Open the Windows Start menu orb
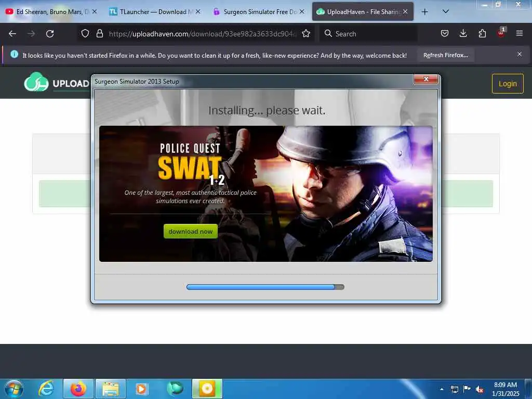Viewport: 532px width, 399px height. point(14,389)
